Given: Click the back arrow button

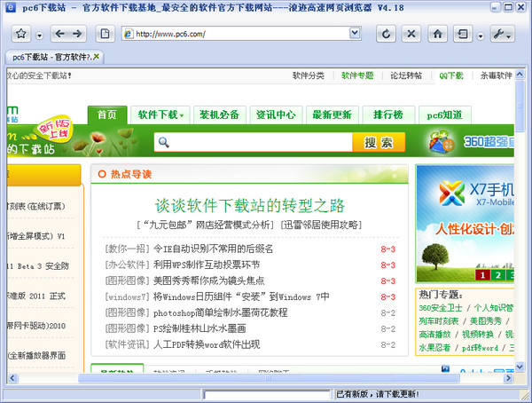Looking at the screenshot, I should 59,35.
